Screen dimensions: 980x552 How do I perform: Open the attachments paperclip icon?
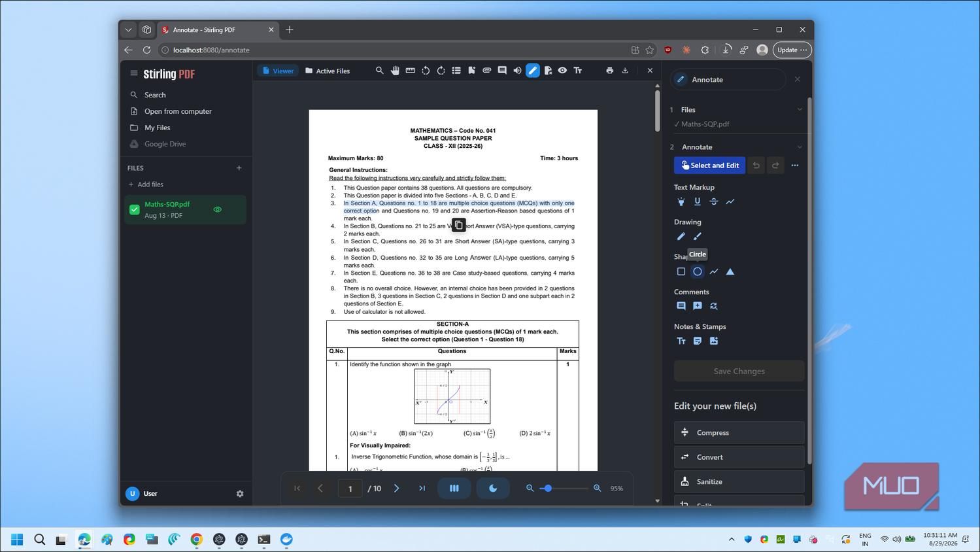point(487,71)
